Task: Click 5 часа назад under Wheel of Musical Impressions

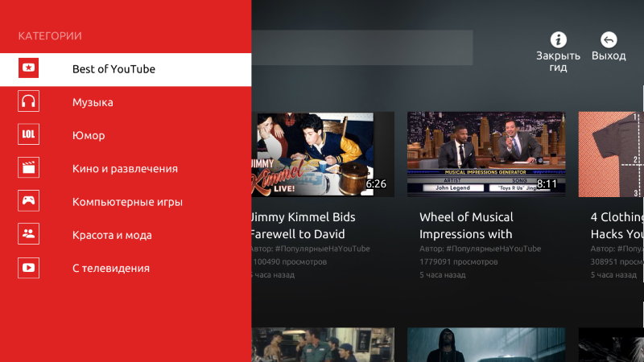Action: point(442,275)
